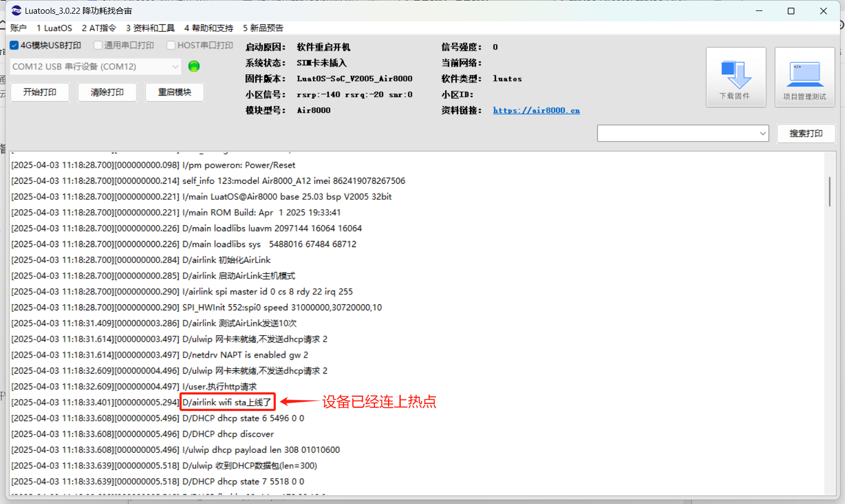This screenshot has height=504, width=845.
Task: Enable the HOST串口打印 checkbox
Action: 171,45
